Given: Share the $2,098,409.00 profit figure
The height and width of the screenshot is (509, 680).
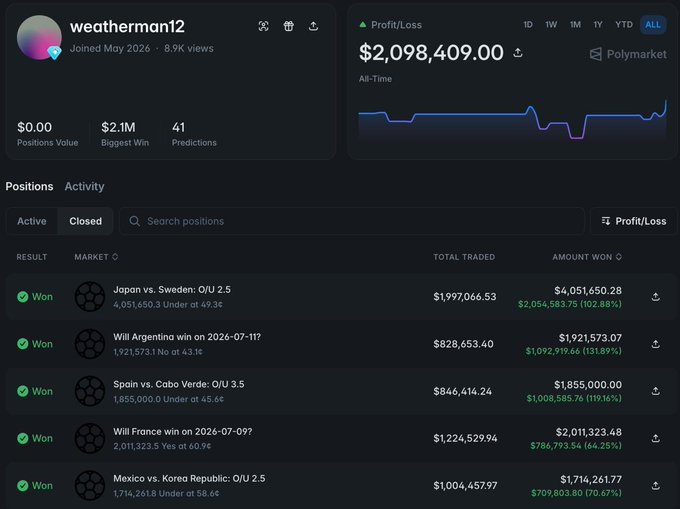Looking at the screenshot, I should 518,53.
